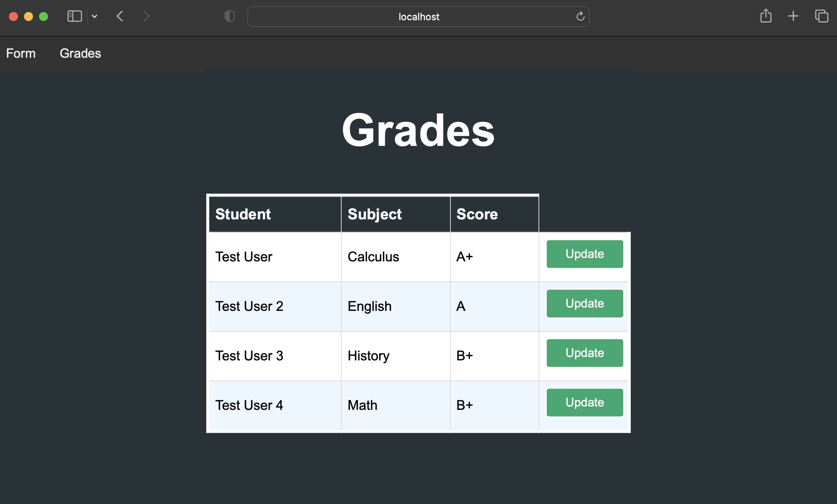The height and width of the screenshot is (504, 837).
Task: Open a new tab with plus icon
Action: point(793,16)
